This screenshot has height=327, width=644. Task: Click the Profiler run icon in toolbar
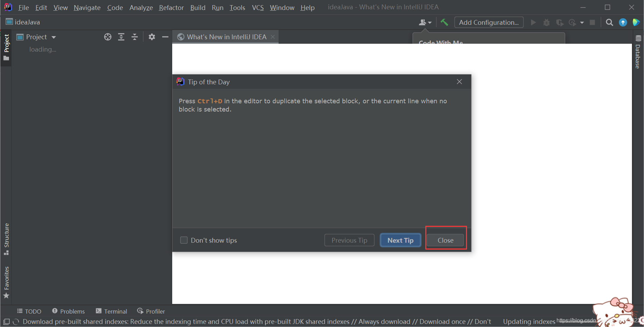(572, 22)
